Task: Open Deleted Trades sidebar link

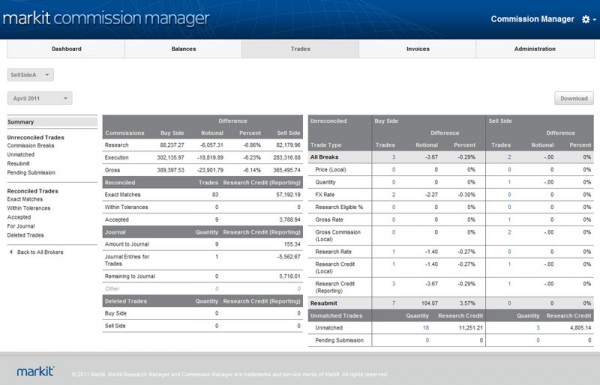Action: pos(25,235)
